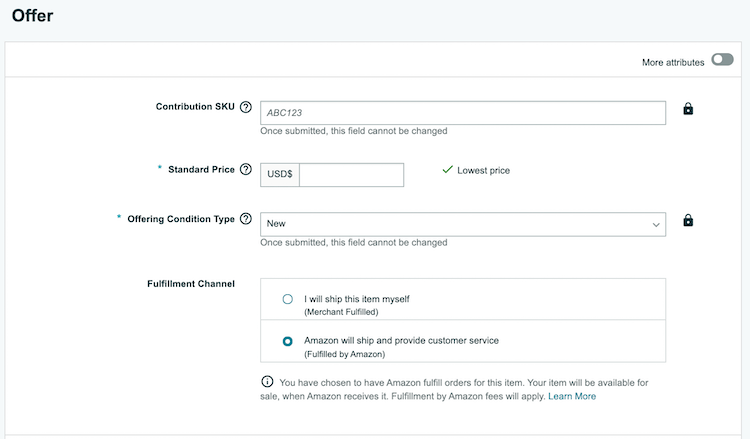Click into the Standard Price amount field

coord(351,175)
